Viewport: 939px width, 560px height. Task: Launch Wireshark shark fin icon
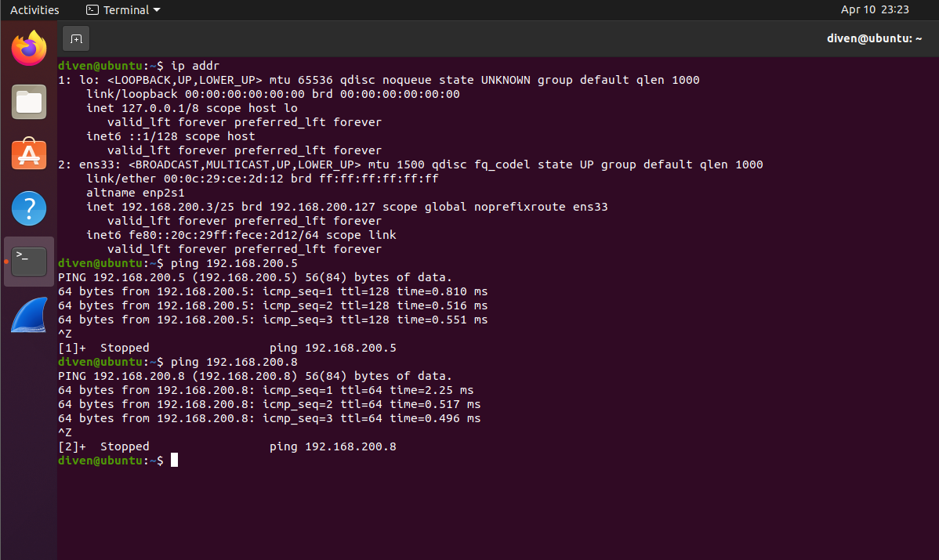pos(29,315)
